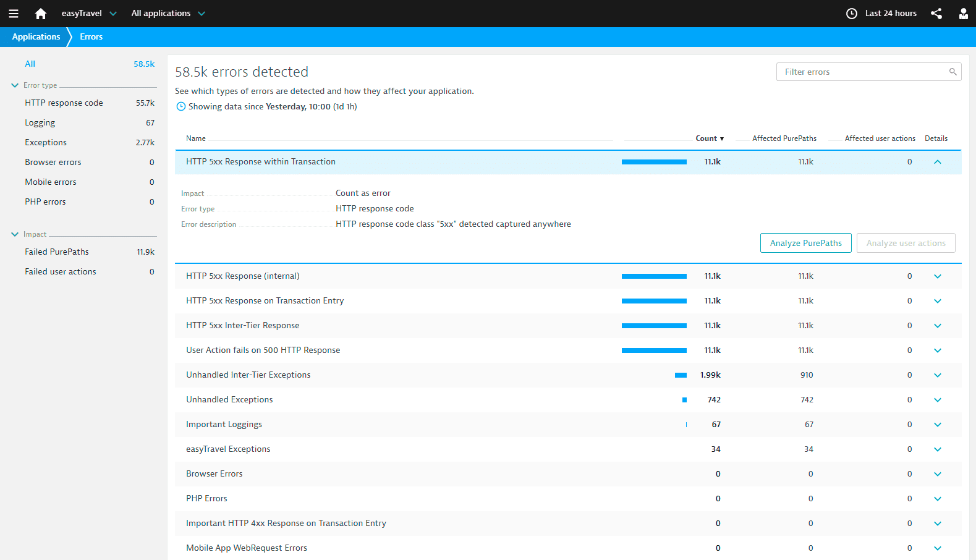Collapse the Error type filter section

15,85
